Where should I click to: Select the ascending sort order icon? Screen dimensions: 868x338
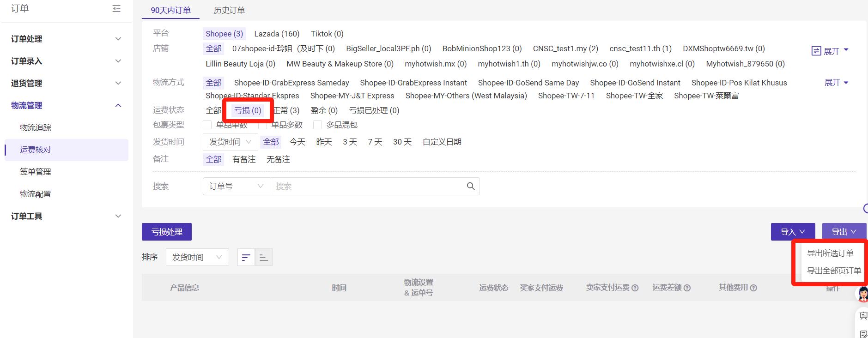264,257
